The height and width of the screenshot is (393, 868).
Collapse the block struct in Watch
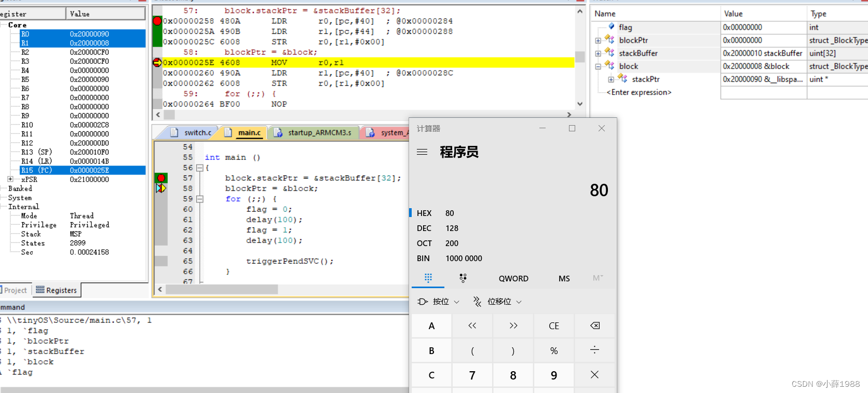click(x=598, y=66)
